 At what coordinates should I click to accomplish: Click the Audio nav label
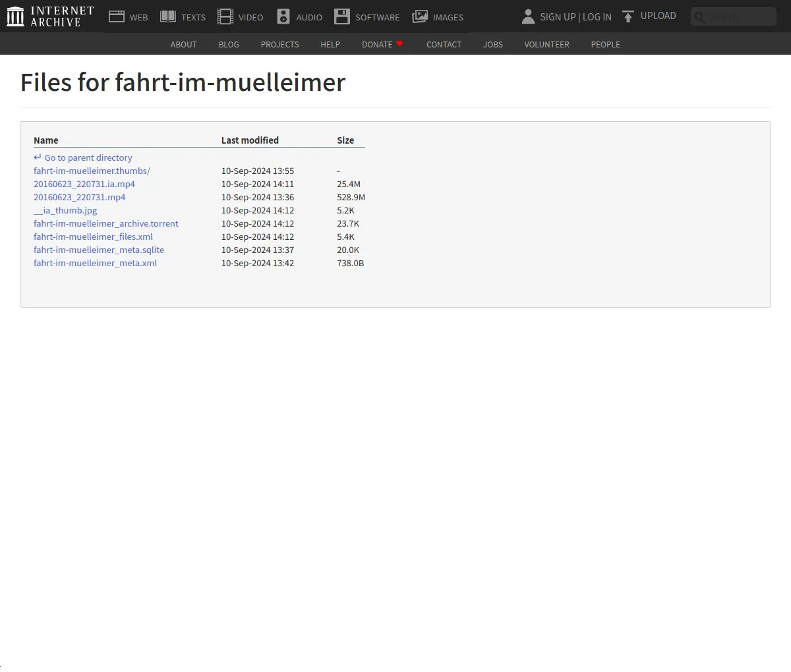(309, 17)
